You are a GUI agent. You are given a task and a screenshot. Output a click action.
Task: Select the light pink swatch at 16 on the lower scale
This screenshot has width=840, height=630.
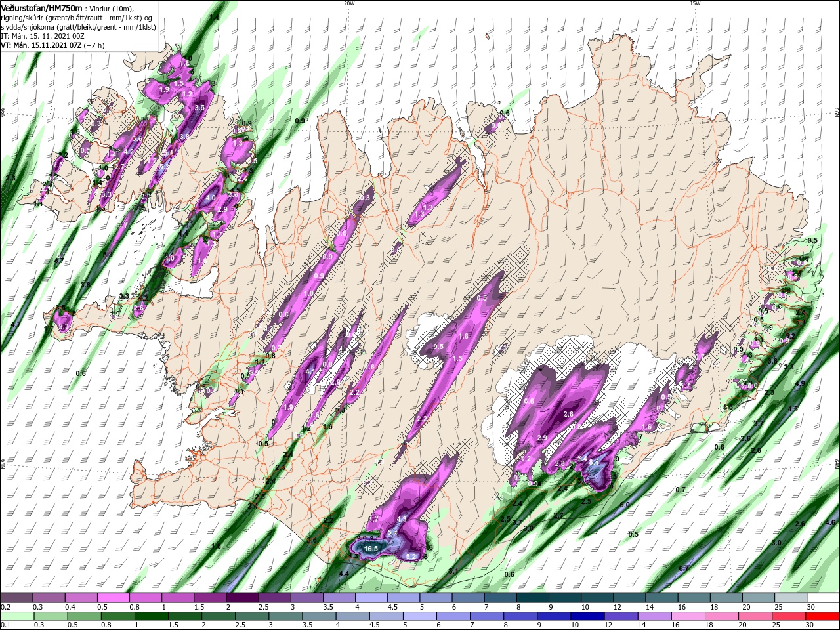(688, 616)
